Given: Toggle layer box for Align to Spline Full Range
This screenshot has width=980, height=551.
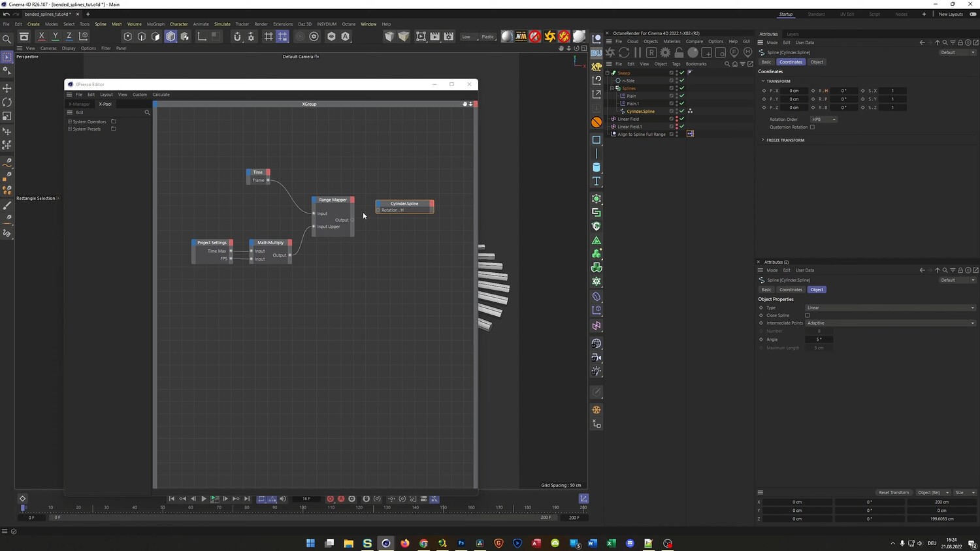Looking at the screenshot, I should click(x=671, y=134).
